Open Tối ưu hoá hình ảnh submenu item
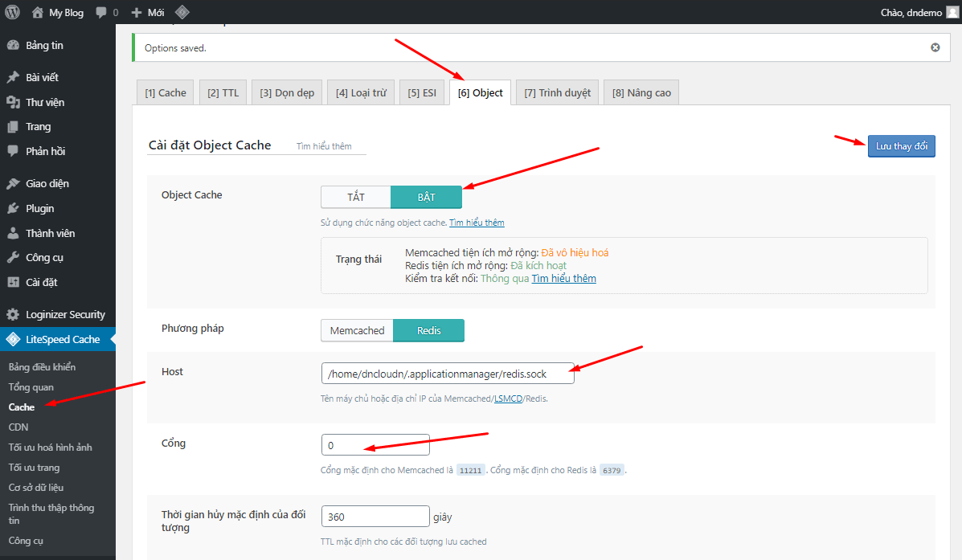The width and height of the screenshot is (962, 560). coord(51,448)
